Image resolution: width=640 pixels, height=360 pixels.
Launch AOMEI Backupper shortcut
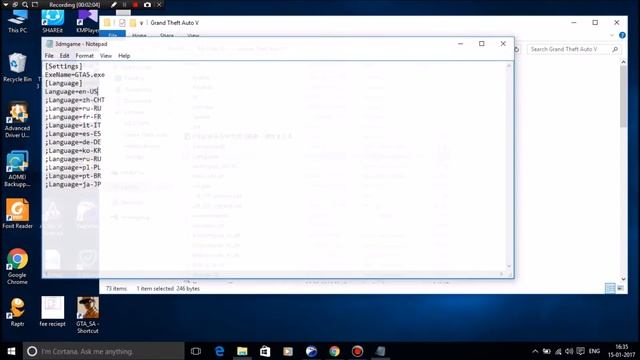(x=18, y=169)
